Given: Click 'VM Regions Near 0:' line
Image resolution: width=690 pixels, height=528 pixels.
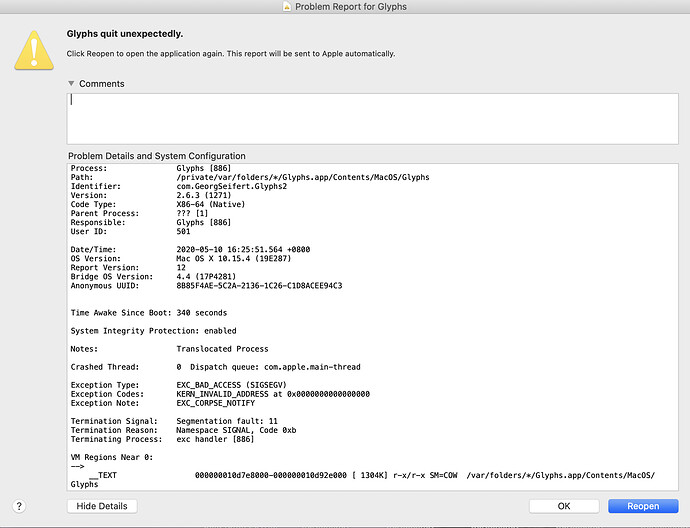Looking at the screenshot, I should click(112, 457).
